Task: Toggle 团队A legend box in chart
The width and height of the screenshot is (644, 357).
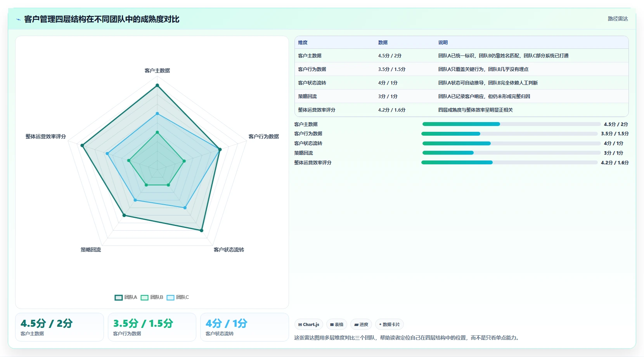Action: coord(119,297)
